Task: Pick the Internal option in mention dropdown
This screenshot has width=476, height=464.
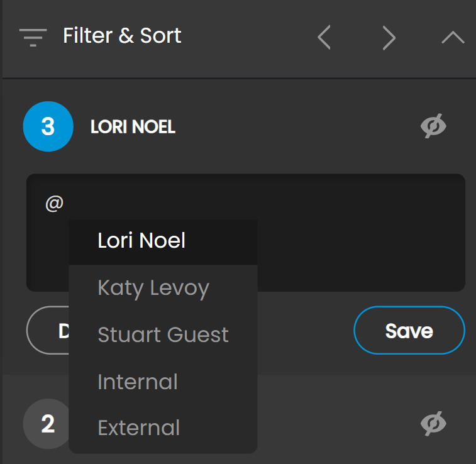Action: coord(138,382)
